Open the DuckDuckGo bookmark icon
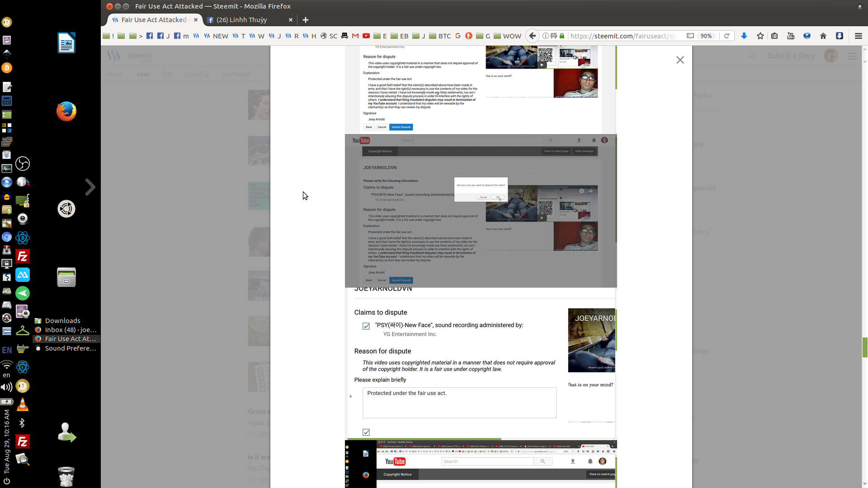Screen dimensions: 868x488 pos(469,36)
